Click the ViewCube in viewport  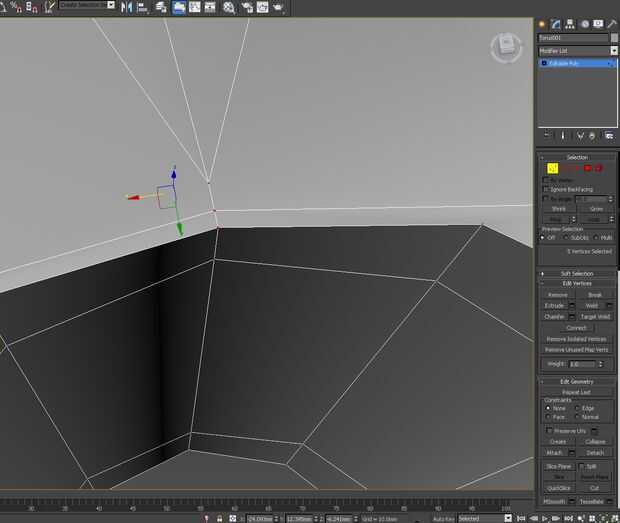[507, 47]
